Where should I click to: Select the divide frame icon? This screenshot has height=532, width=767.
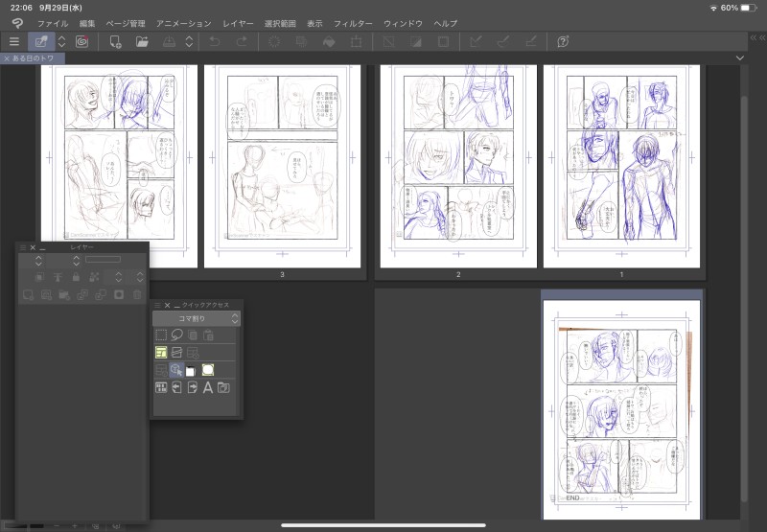coord(176,352)
